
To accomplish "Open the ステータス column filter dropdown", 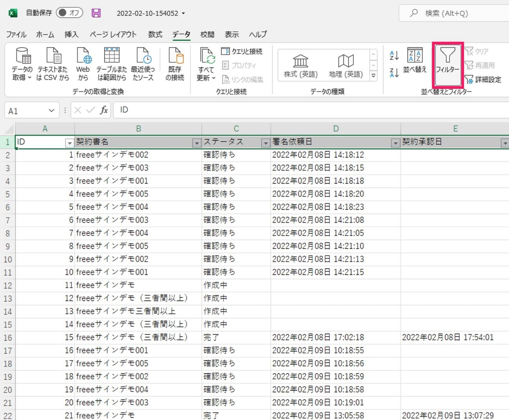I will point(265,143).
